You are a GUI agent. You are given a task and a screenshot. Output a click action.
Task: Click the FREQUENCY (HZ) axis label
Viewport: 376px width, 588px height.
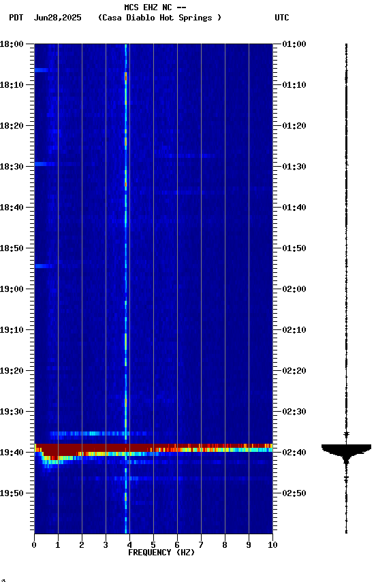161,553
